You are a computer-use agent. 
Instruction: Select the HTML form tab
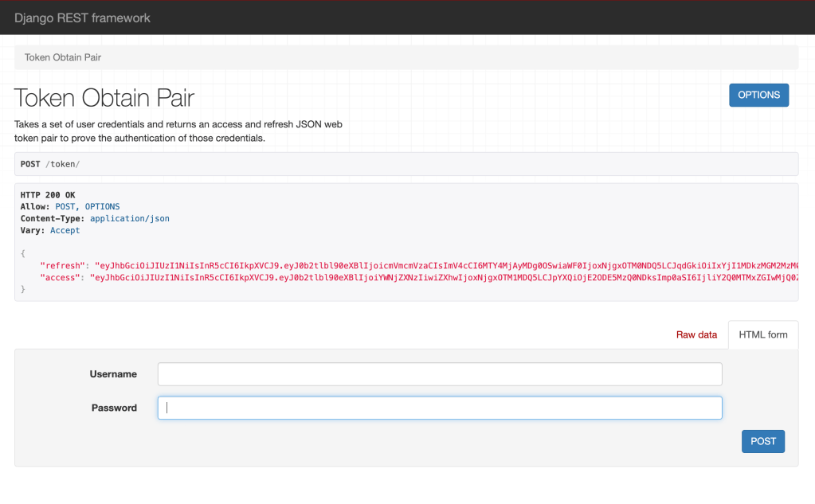762,334
